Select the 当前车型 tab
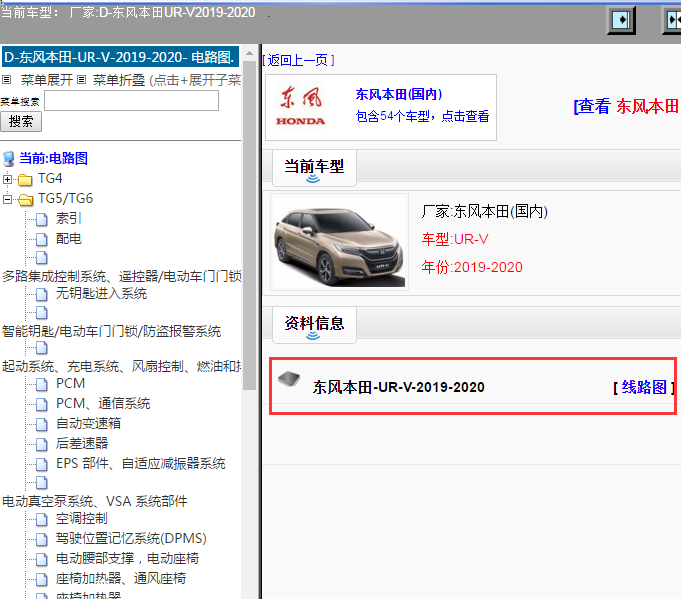 [x=314, y=168]
